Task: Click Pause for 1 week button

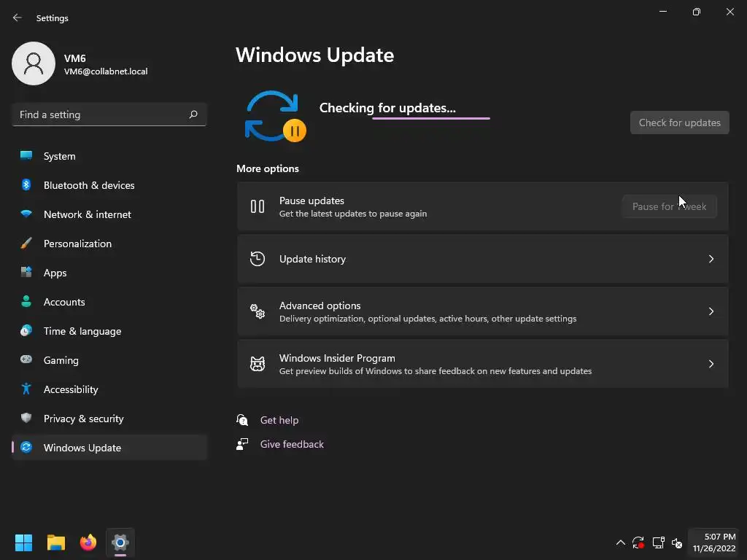Action: point(670,206)
